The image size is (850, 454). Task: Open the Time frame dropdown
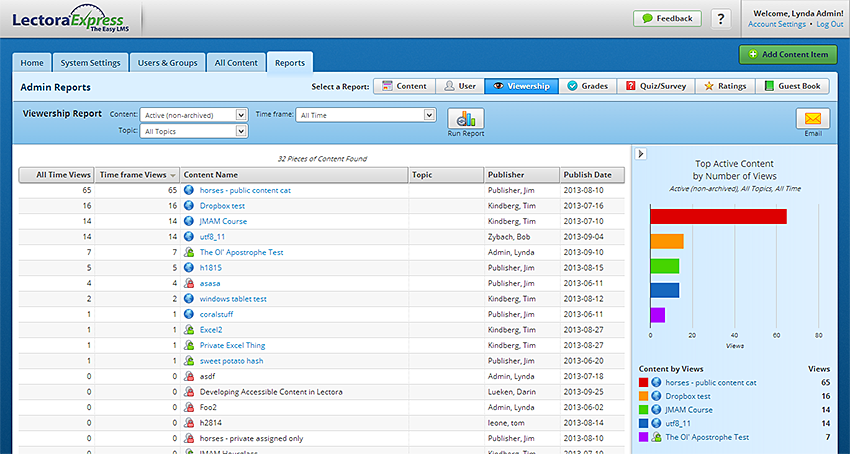pyautogui.click(x=366, y=115)
